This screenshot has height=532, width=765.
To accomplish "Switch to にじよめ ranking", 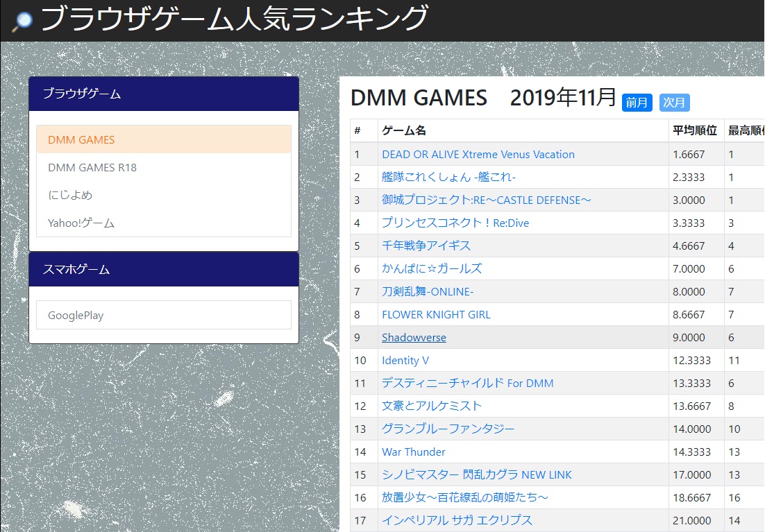I will point(70,195).
